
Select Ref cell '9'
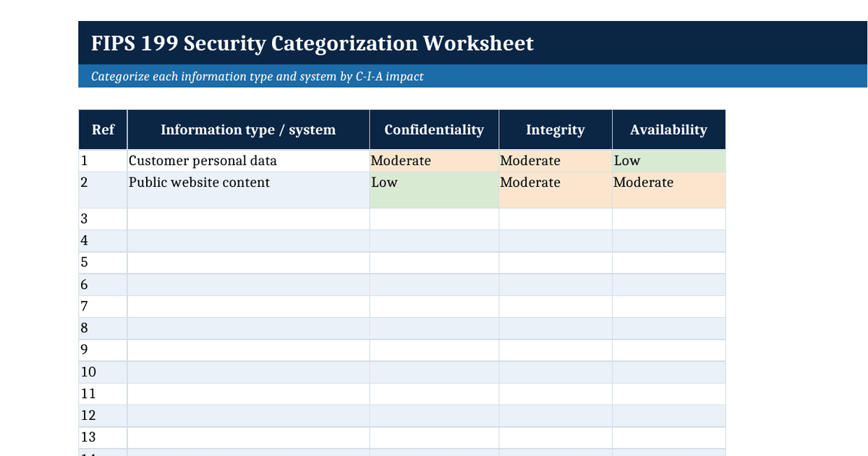(103, 350)
